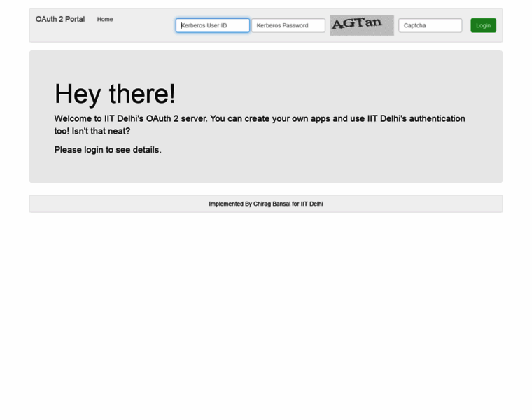Open the Home navigation link
Image resolution: width=532 pixels, height=420 pixels.
click(x=105, y=20)
